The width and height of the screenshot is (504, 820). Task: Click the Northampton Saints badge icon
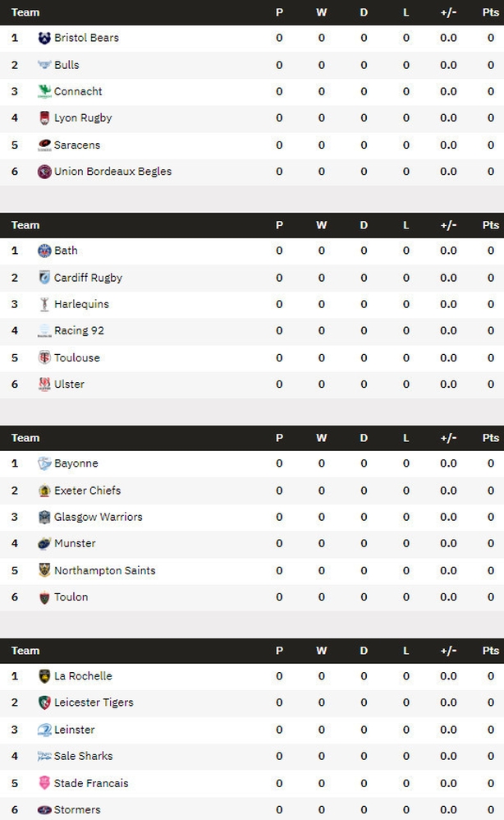click(44, 570)
